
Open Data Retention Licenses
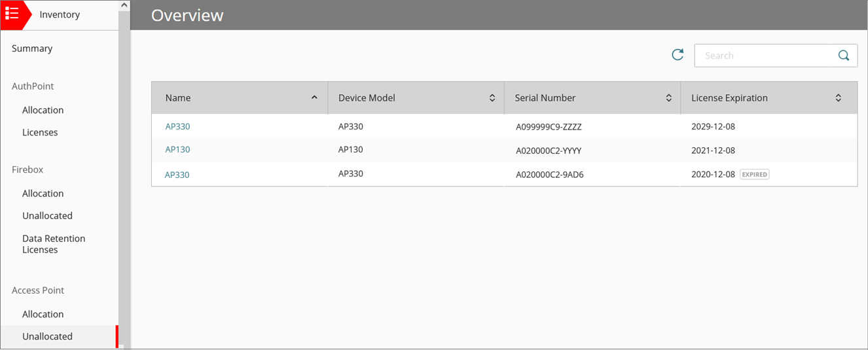click(x=54, y=244)
